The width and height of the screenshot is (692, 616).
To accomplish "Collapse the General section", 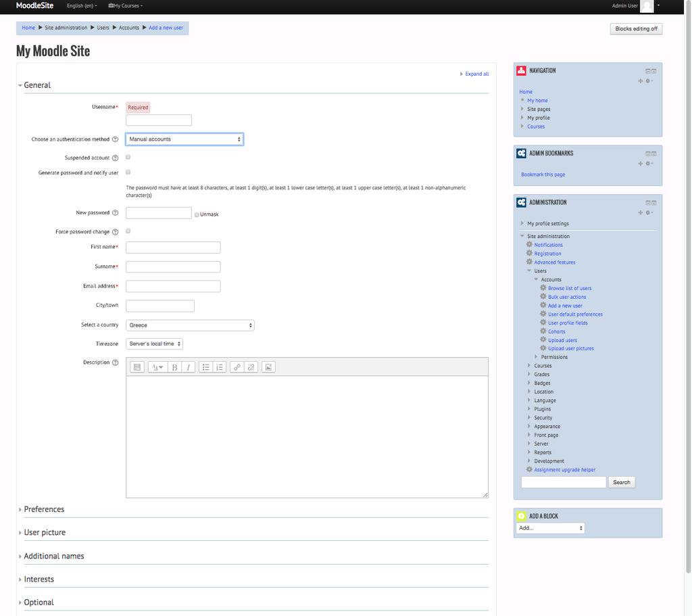I will click(37, 85).
